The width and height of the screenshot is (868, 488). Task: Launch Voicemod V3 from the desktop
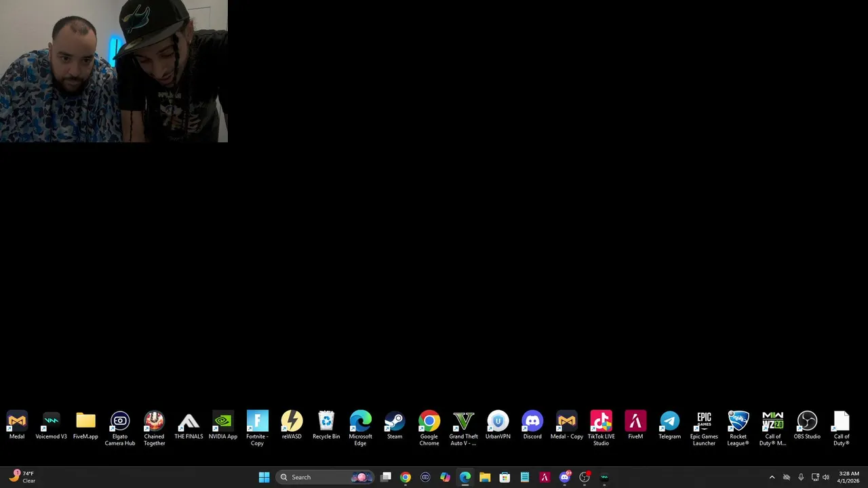52,426
